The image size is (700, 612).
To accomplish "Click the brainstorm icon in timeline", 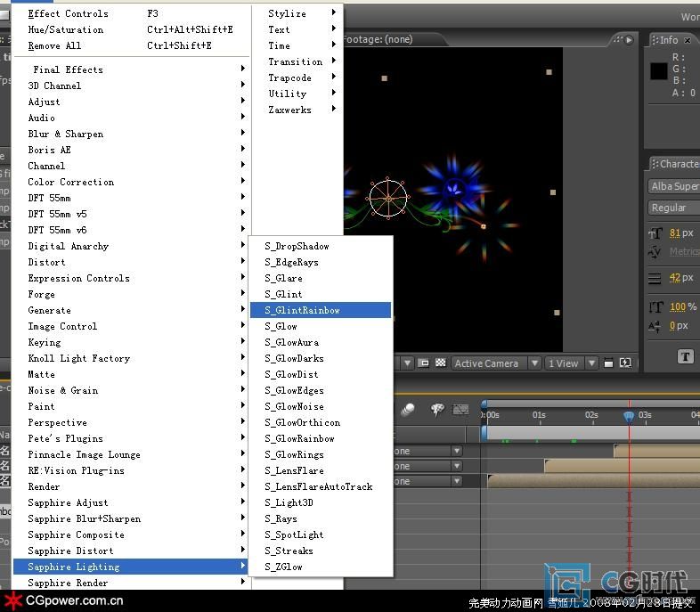I will pos(437,410).
